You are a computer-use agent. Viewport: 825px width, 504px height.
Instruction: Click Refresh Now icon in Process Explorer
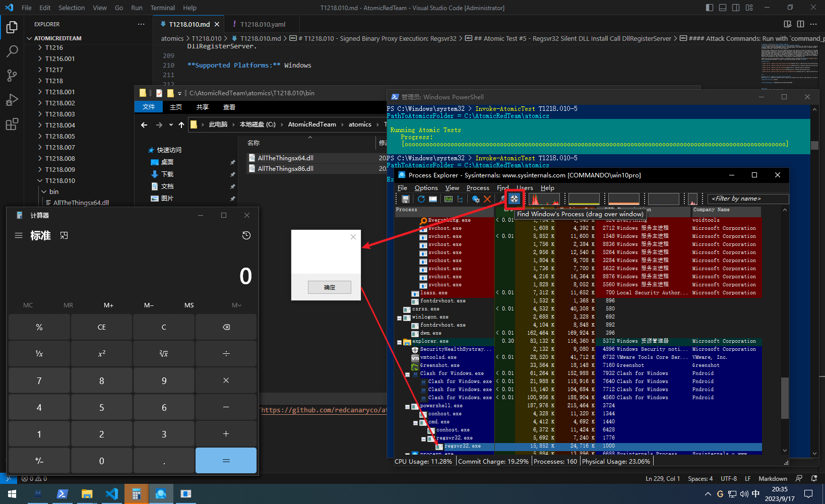coord(421,199)
